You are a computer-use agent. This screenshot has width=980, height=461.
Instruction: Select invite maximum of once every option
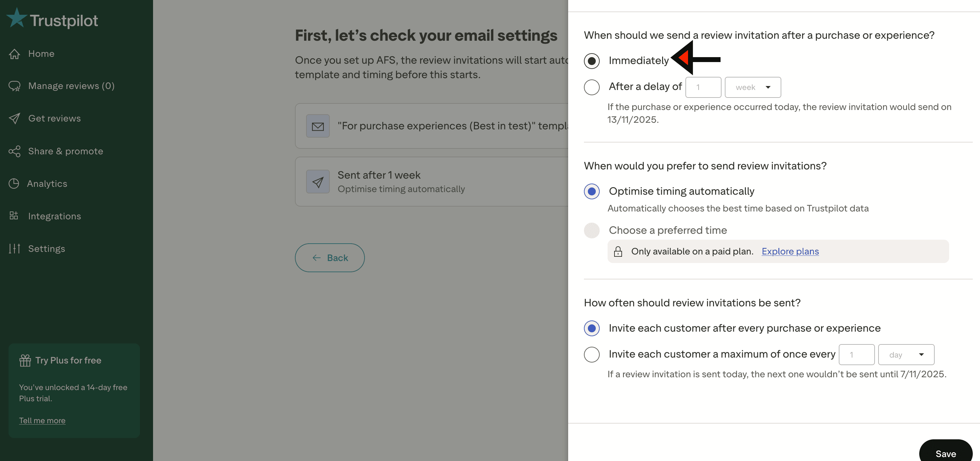click(x=591, y=355)
